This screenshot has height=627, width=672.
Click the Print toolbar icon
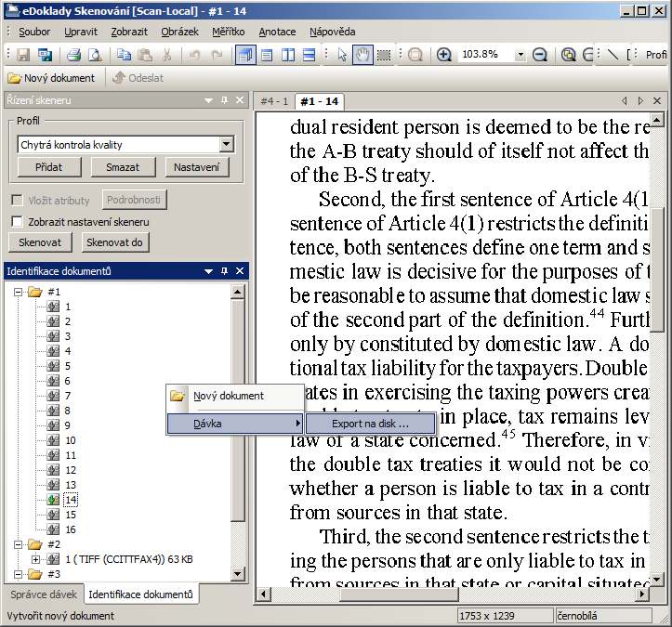coord(73,55)
